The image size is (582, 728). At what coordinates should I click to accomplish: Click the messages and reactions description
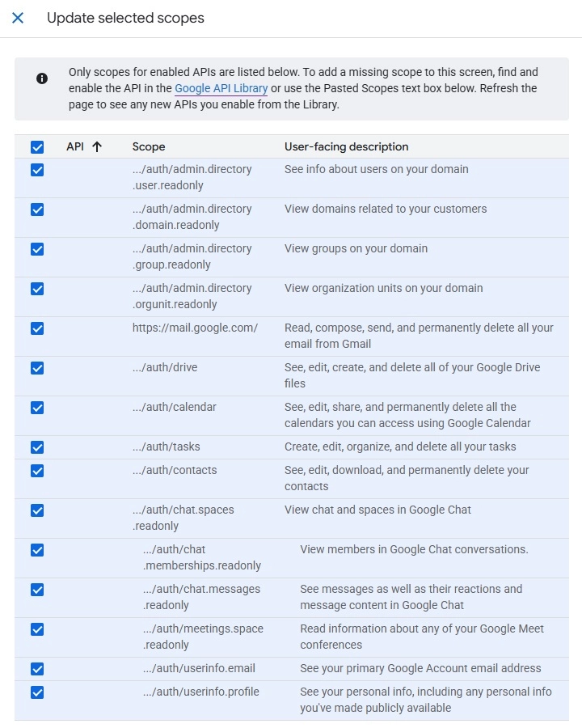click(x=411, y=597)
